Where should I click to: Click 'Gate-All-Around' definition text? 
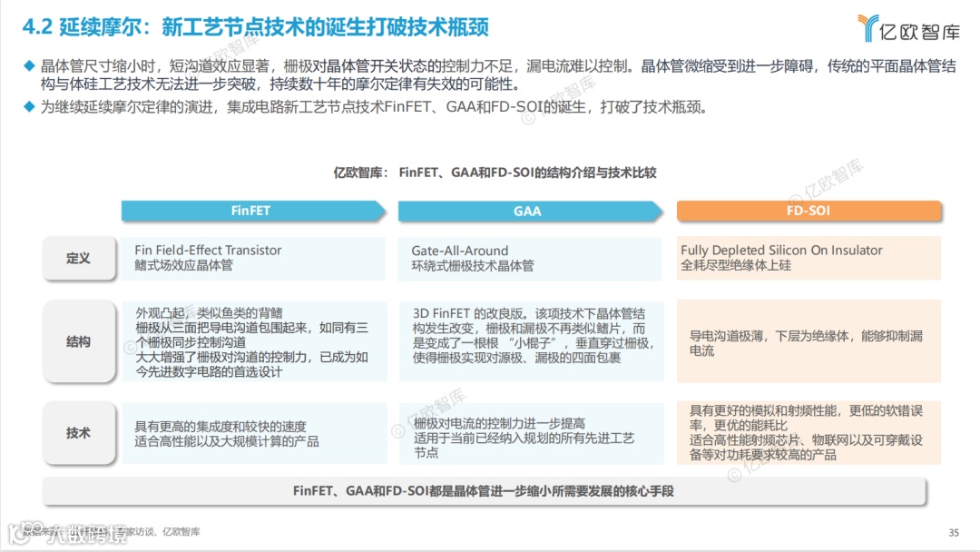(x=460, y=251)
